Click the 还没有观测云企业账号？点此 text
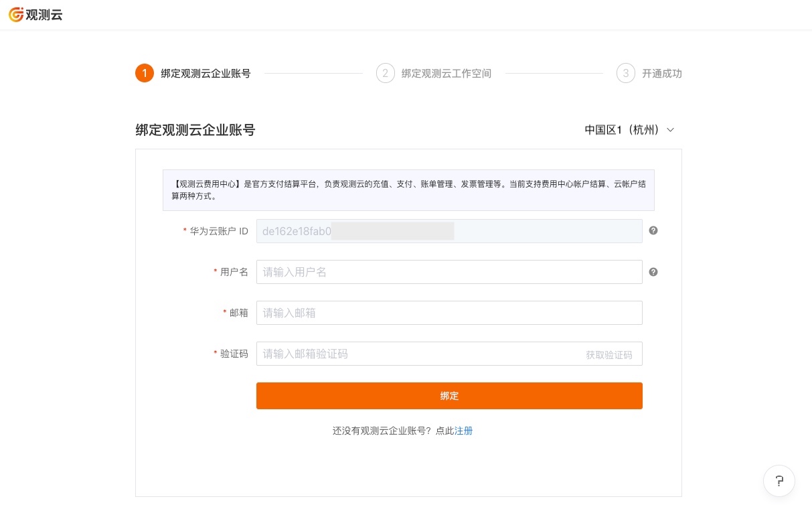 click(394, 431)
